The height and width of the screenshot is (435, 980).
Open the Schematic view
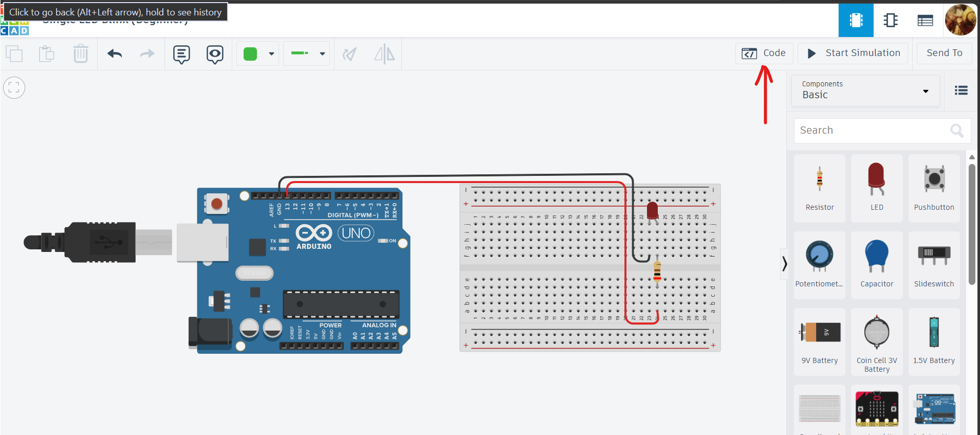click(x=891, y=20)
